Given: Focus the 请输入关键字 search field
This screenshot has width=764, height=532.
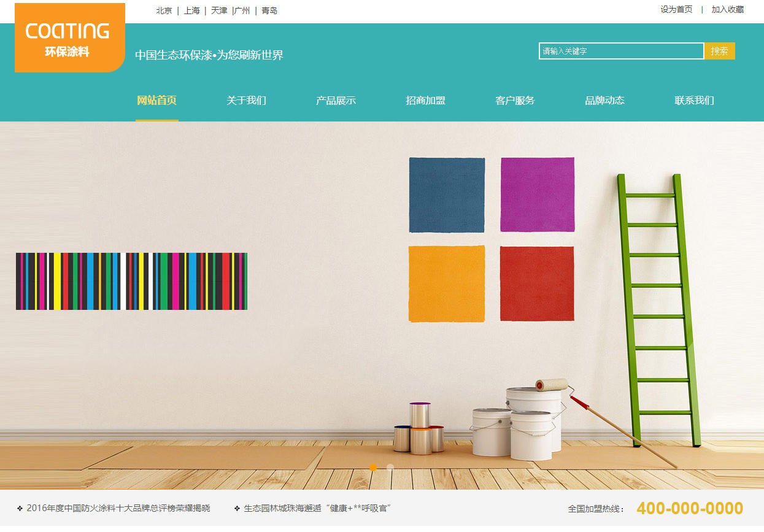Looking at the screenshot, I should point(622,51).
